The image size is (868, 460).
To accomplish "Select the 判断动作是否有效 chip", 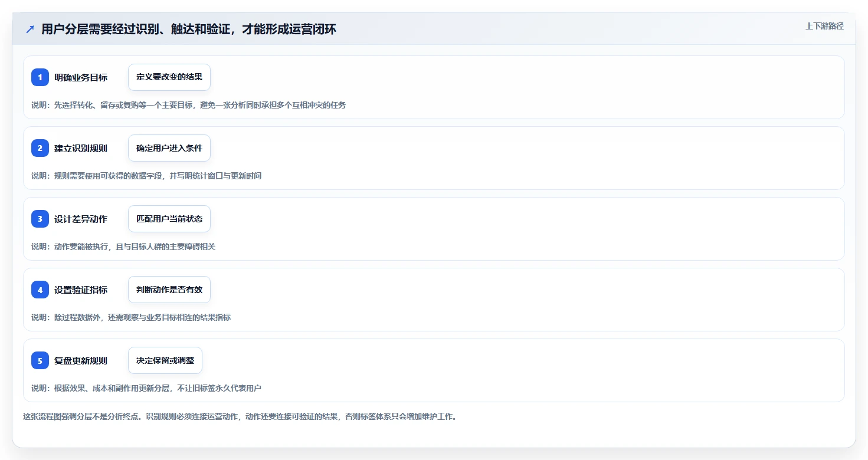I will point(169,290).
